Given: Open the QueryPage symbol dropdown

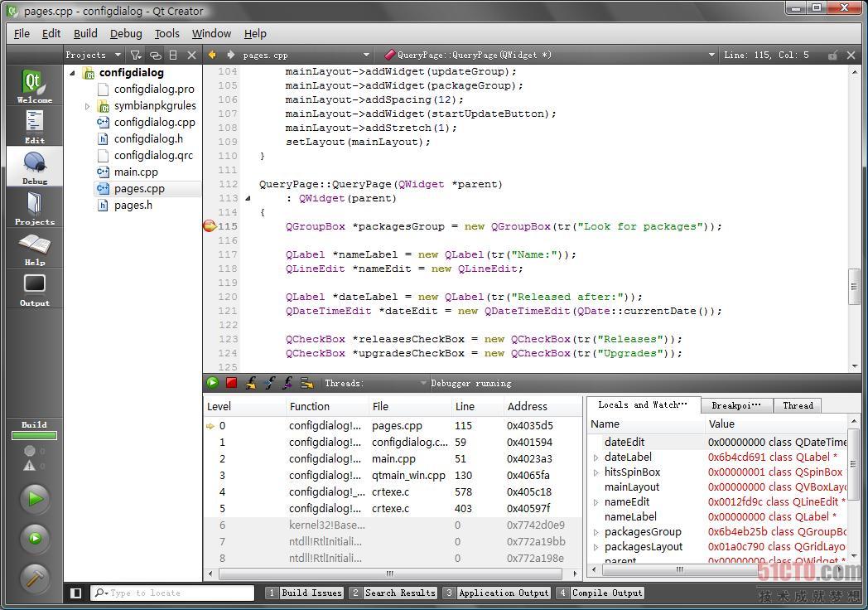Looking at the screenshot, I should coord(549,55).
